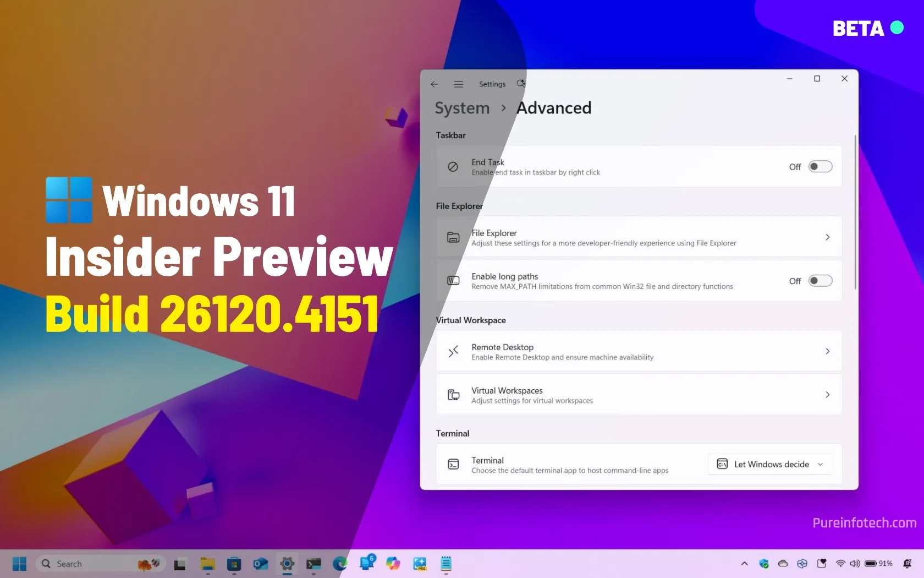
Task: Click 'Enable end task in taskbar' description
Action: coord(536,173)
